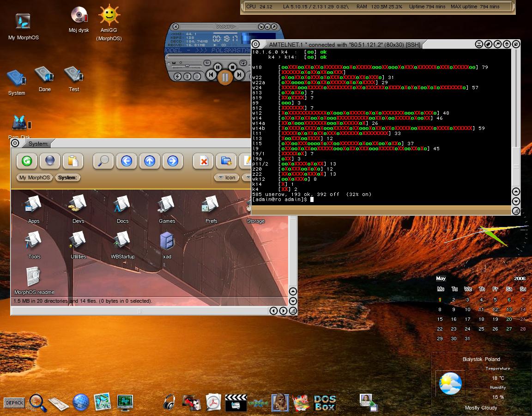532x416 pixels.
Task: Open the Mój dysk CD icon
Action: 79,16
